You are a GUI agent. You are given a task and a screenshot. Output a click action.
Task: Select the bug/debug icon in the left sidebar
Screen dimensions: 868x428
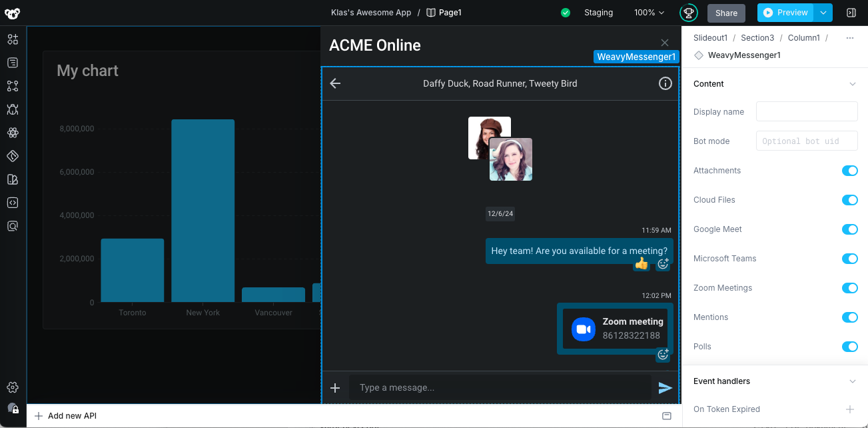tap(12, 109)
